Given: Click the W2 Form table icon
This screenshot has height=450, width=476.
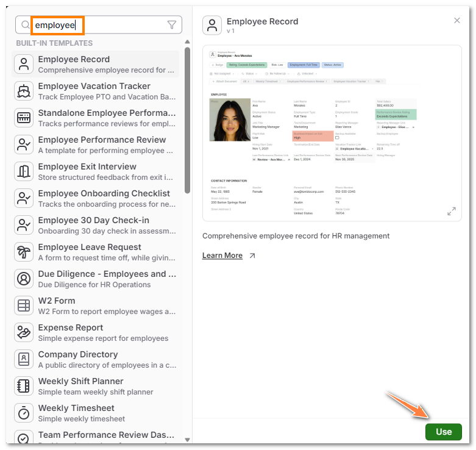Looking at the screenshot, I should tap(24, 305).
